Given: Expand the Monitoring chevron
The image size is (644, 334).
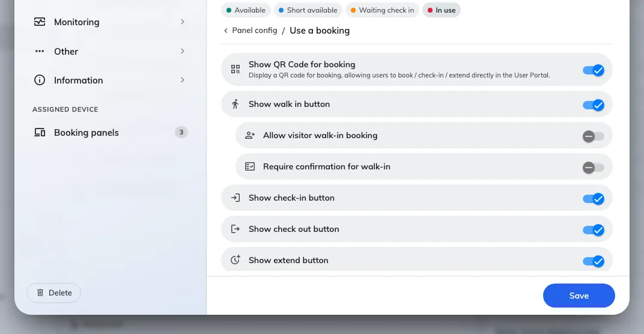Looking at the screenshot, I should [183, 22].
